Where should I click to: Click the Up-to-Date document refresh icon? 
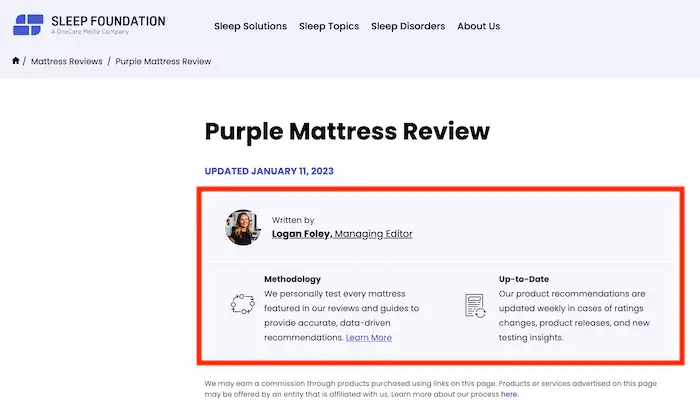(x=475, y=305)
